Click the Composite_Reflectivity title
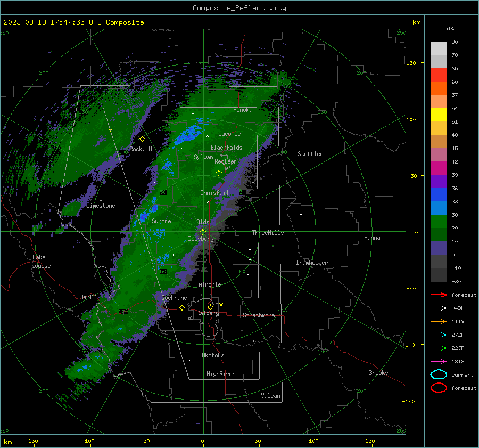This screenshot has width=479, height=448. [240, 8]
